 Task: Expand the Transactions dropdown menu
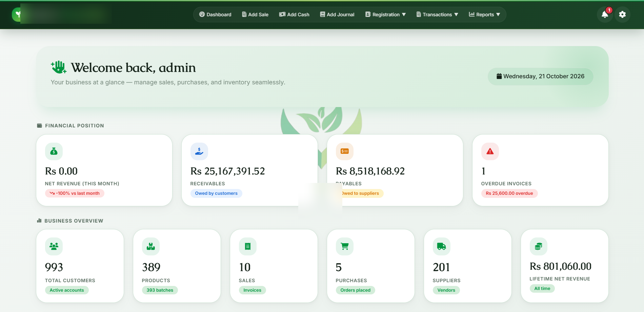coord(438,15)
